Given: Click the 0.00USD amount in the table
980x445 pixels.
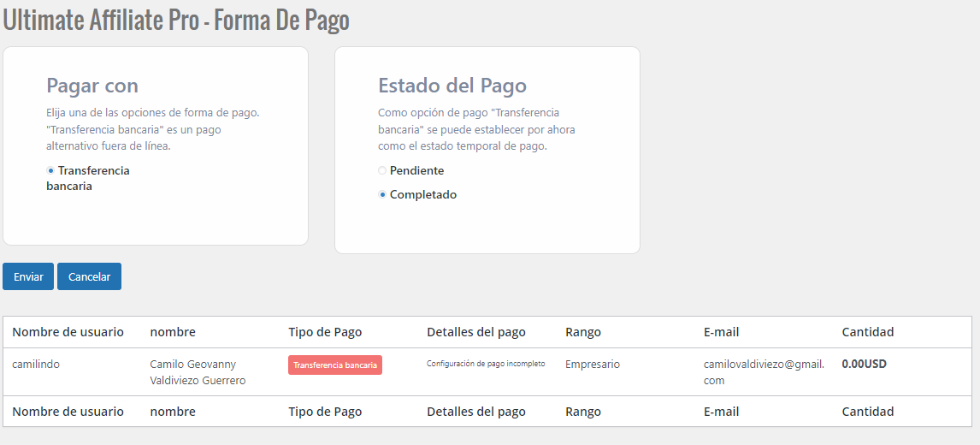Looking at the screenshot, I should pos(864,364).
